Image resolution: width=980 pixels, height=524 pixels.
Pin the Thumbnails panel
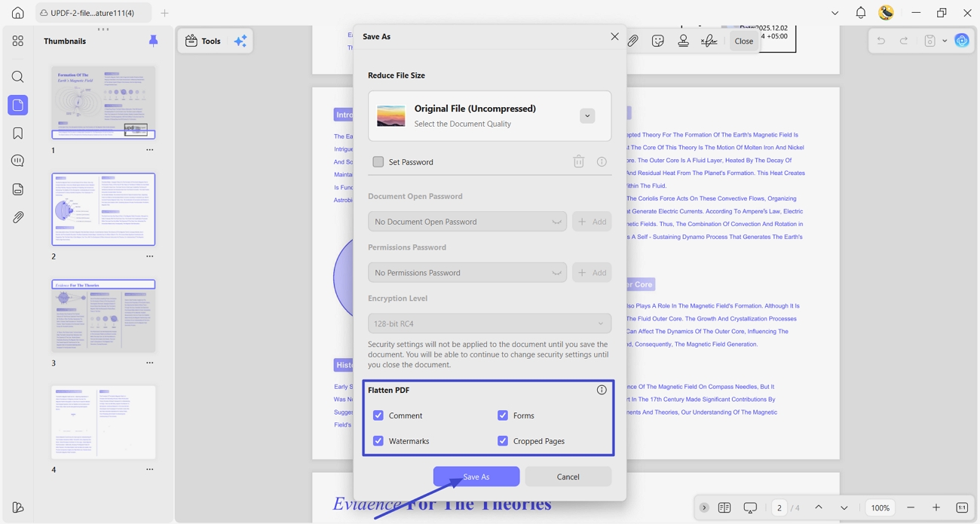coord(153,41)
